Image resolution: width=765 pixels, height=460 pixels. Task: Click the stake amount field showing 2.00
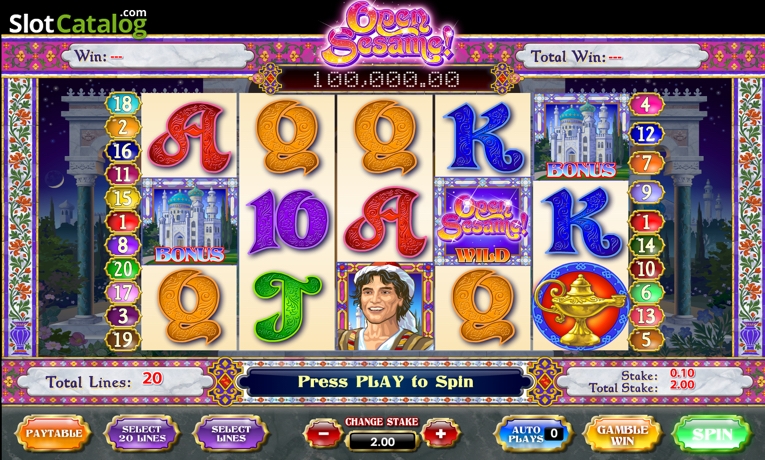pos(382,442)
